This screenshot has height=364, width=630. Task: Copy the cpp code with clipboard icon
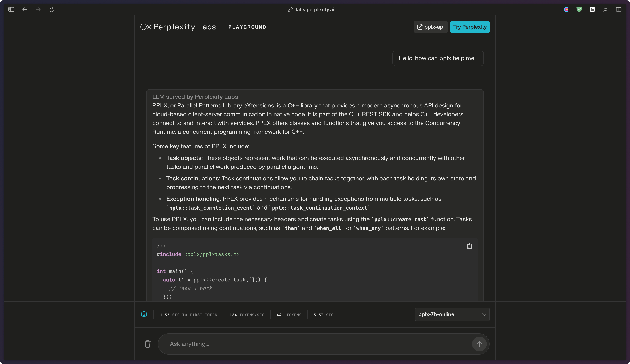(469, 246)
